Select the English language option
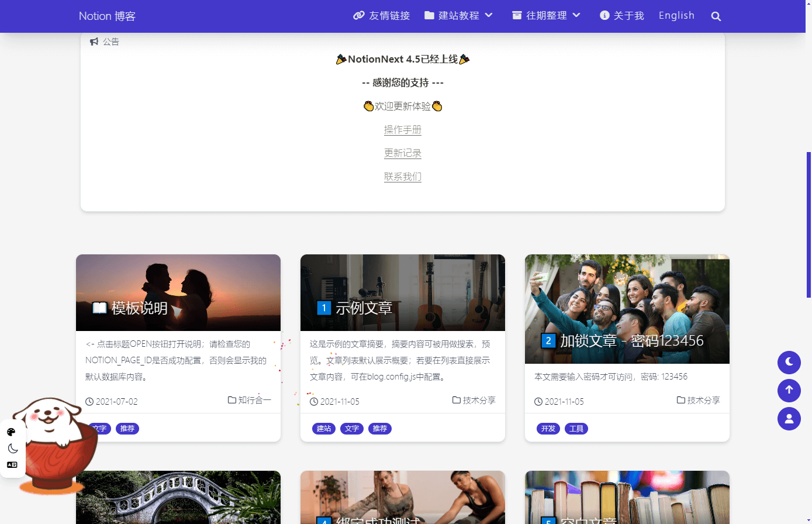The width and height of the screenshot is (812, 524). [x=676, y=15]
